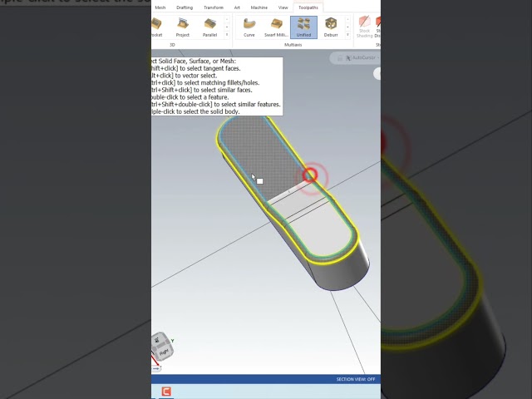
Task: Click the lock icon beside AutoCursor
Action: tap(340, 58)
